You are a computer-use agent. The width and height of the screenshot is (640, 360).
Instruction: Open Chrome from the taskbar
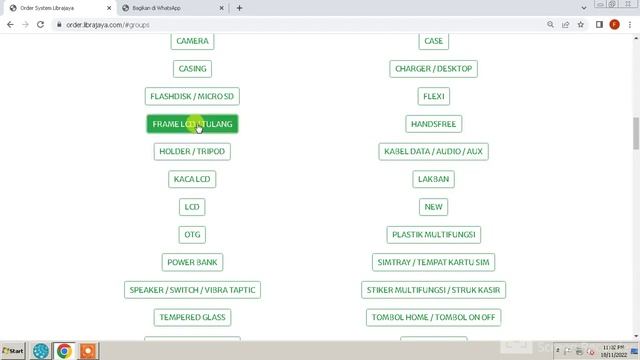(x=64, y=351)
